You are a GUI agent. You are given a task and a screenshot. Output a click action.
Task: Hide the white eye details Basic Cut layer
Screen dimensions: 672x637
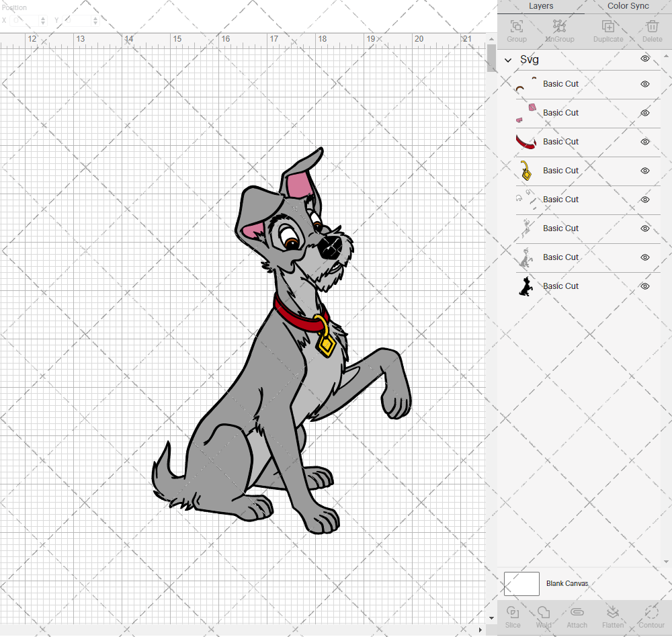(x=645, y=200)
